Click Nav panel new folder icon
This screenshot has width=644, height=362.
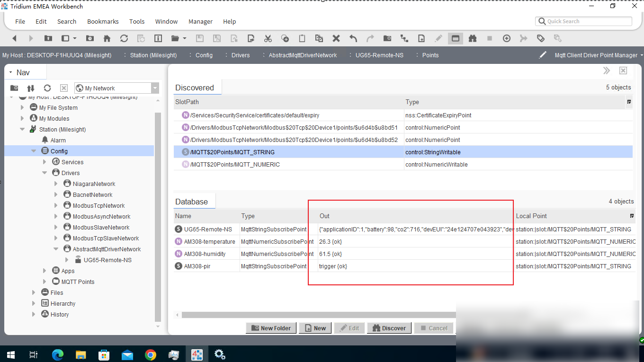tap(14, 88)
